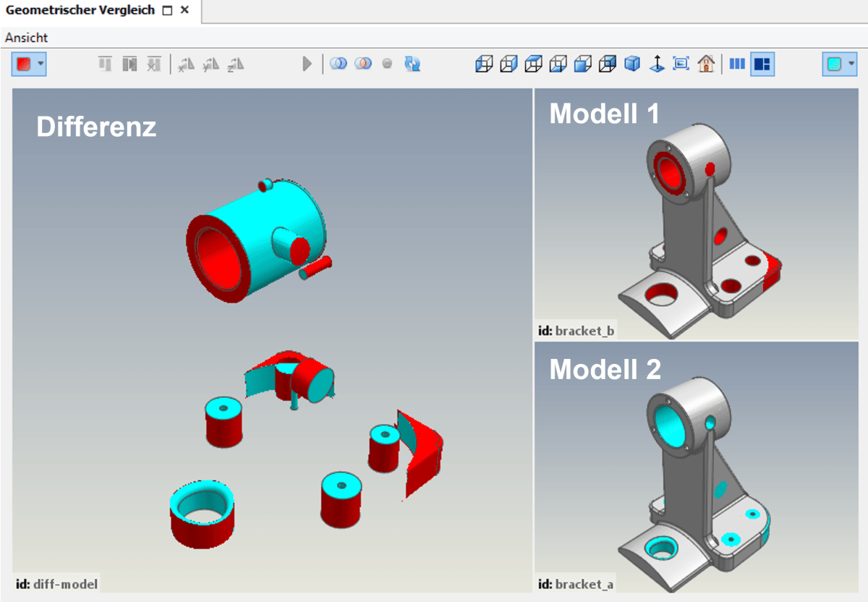
Task: Click the cyan color swatch button
Action: tap(835, 64)
